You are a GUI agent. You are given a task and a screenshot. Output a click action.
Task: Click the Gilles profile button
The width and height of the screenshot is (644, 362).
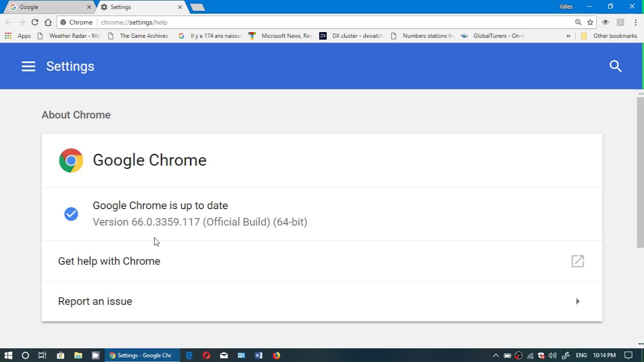point(566,7)
